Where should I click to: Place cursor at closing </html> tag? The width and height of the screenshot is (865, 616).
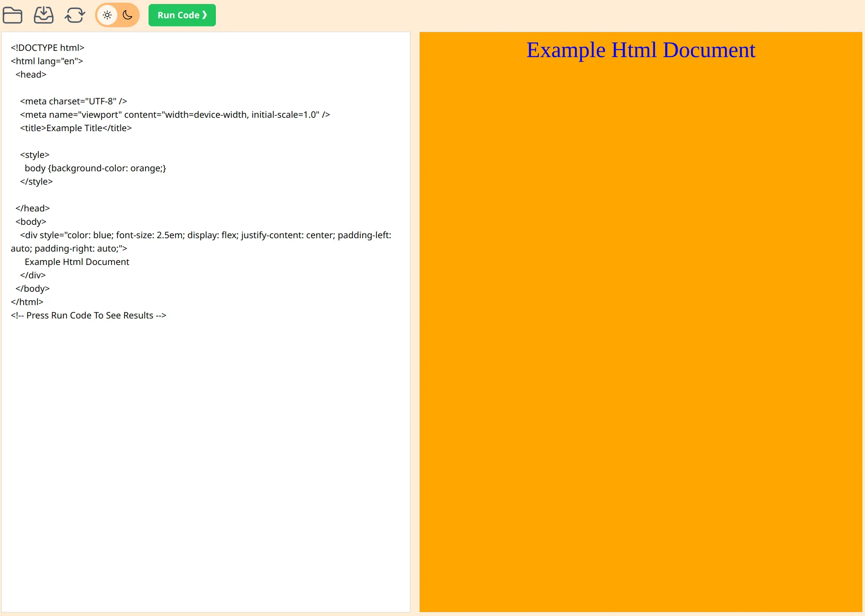tap(27, 302)
